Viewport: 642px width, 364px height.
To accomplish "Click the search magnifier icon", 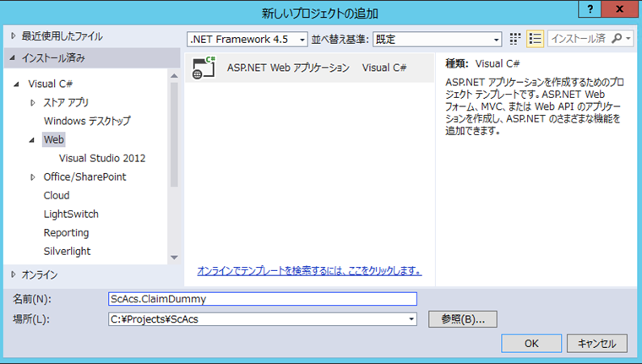I will [x=616, y=39].
